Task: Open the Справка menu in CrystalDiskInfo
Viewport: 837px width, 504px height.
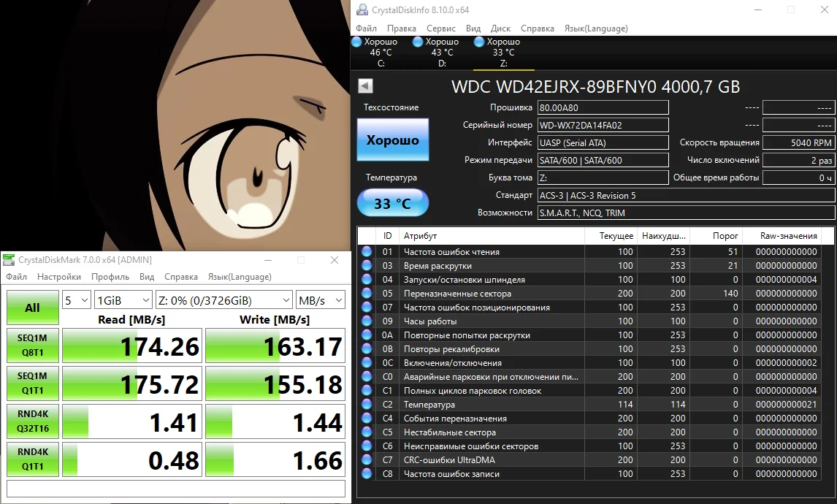Action: click(x=538, y=28)
